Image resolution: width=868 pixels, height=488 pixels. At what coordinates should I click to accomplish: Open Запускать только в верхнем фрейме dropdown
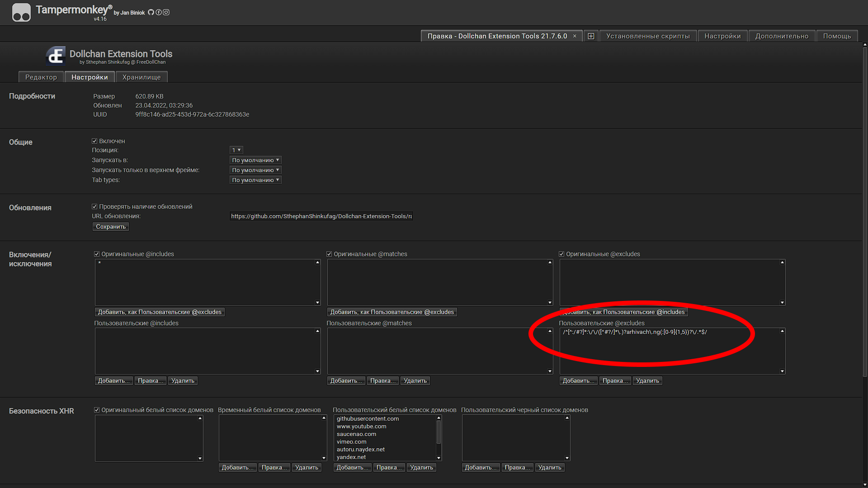click(x=255, y=170)
